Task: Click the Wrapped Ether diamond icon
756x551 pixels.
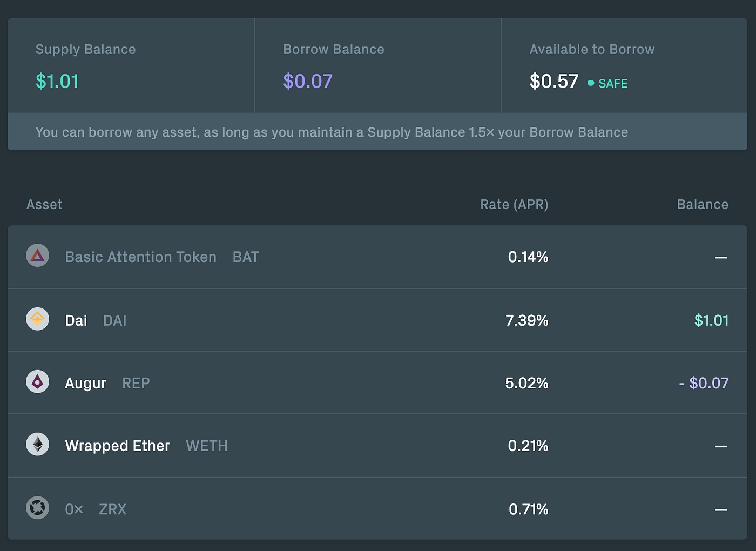Action: tap(38, 445)
